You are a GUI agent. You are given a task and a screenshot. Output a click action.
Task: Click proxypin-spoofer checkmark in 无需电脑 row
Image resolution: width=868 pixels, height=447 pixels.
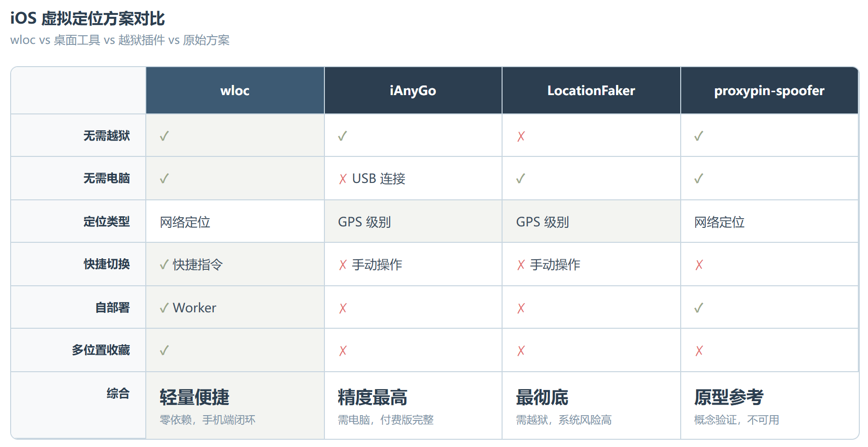(699, 179)
